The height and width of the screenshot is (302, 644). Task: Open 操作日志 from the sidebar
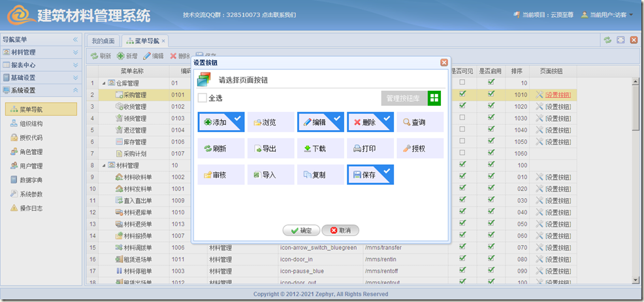(31, 208)
